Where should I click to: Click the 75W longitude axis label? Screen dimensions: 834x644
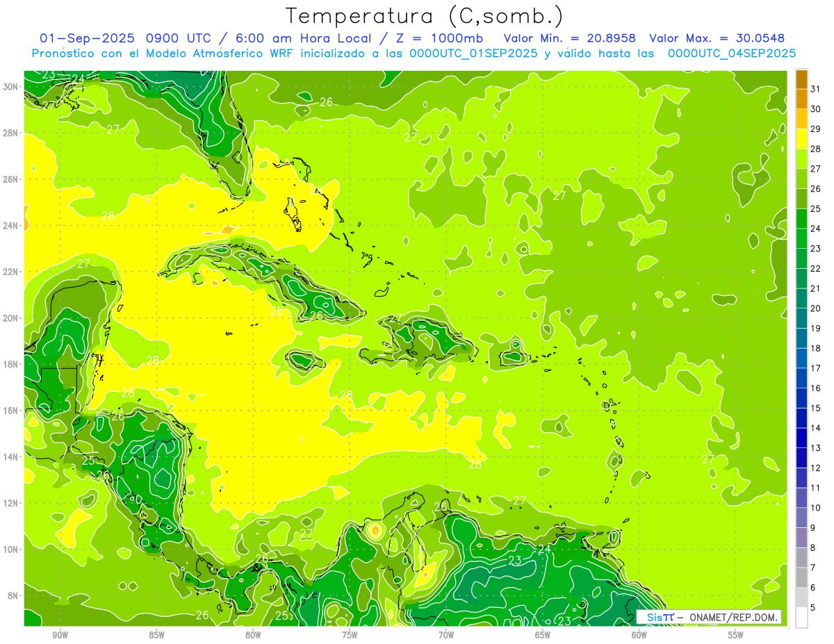tap(350, 635)
